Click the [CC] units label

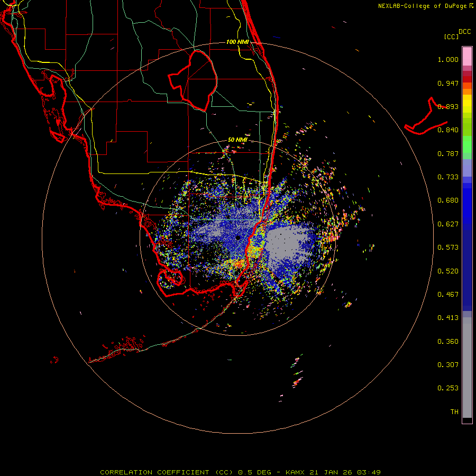coord(451,36)
